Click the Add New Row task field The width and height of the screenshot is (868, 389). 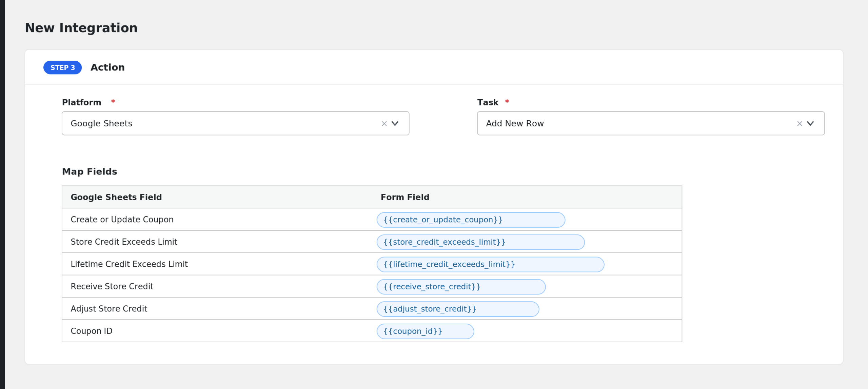[x=651, y=123]
